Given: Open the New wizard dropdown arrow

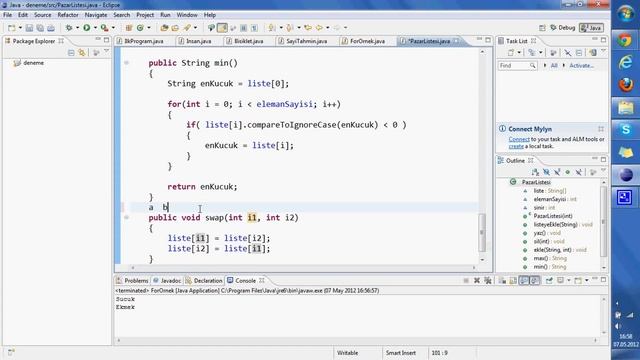Looking at the screenshot, I should 20,28.
